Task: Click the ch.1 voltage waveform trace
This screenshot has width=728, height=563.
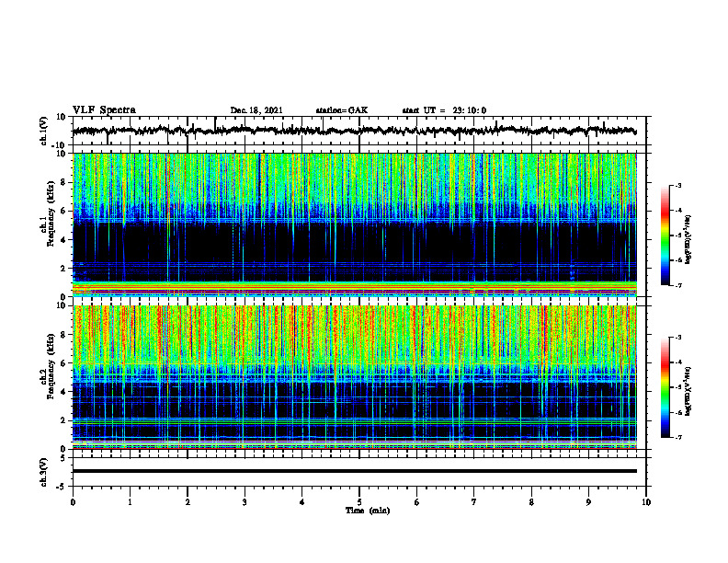Action: [355, 131]
